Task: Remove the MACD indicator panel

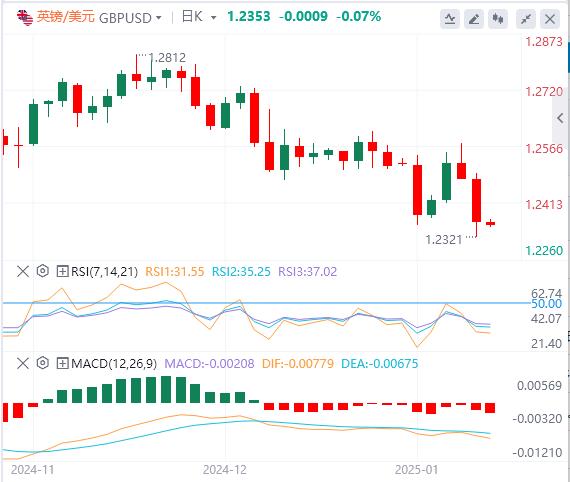Action: 23,363
